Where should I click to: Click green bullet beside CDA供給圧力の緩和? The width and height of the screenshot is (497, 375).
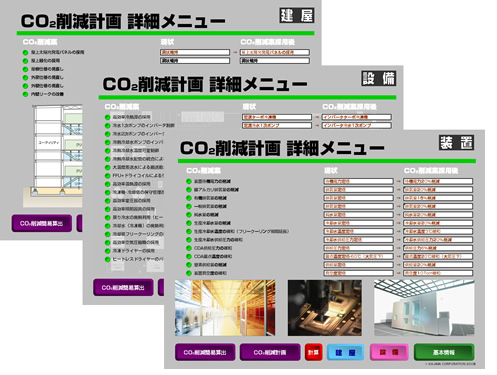click(x=189, y=248)
